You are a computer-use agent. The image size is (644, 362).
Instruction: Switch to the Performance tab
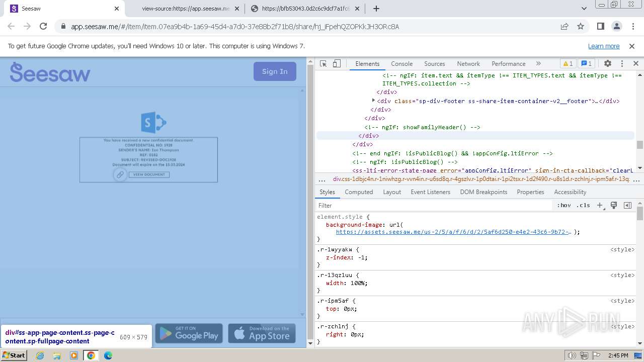click(509, 64)
